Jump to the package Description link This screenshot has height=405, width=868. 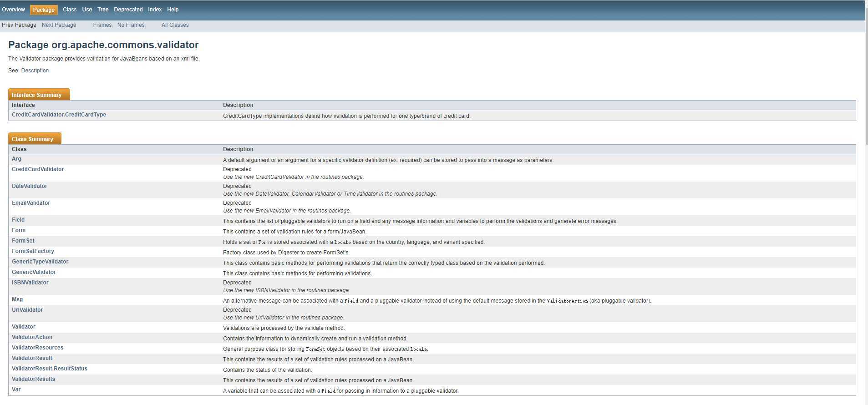[35, 71]
